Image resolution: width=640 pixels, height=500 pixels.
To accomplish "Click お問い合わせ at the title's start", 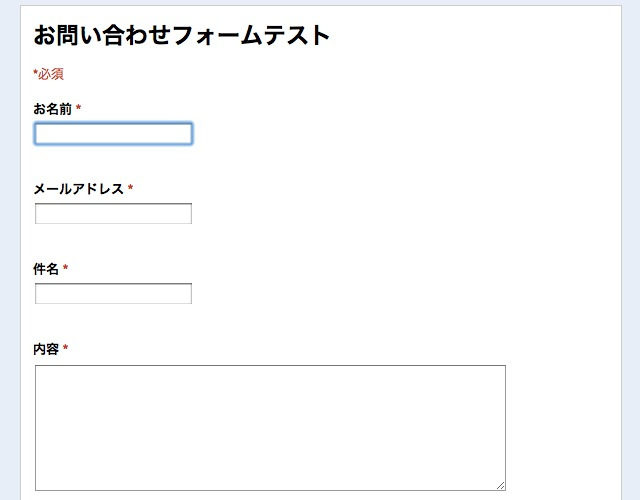I will (102, 35).
